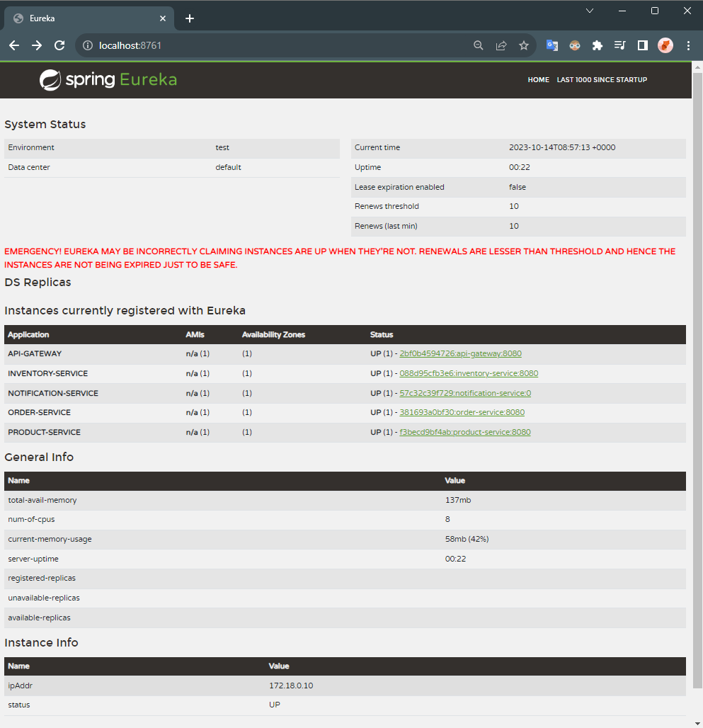703x728 pixels.
Task: Open the inventory-service:8080 instance link
Action: (469, 373)
